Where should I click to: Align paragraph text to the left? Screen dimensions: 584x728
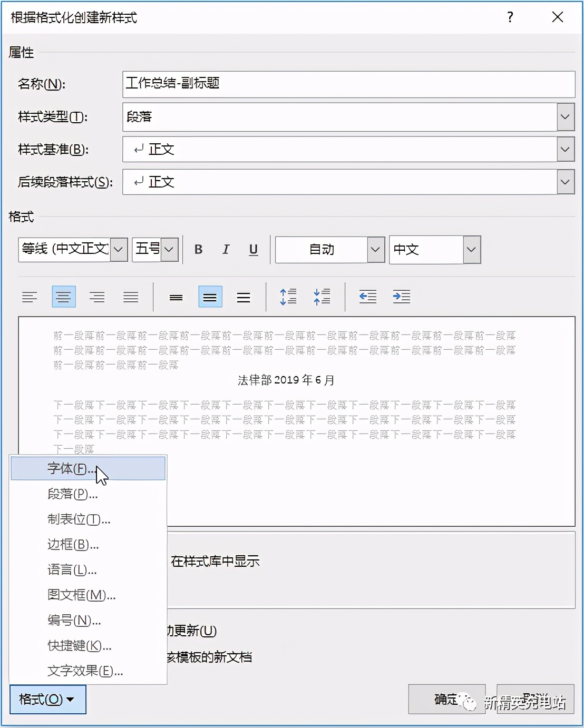point(30,297)
